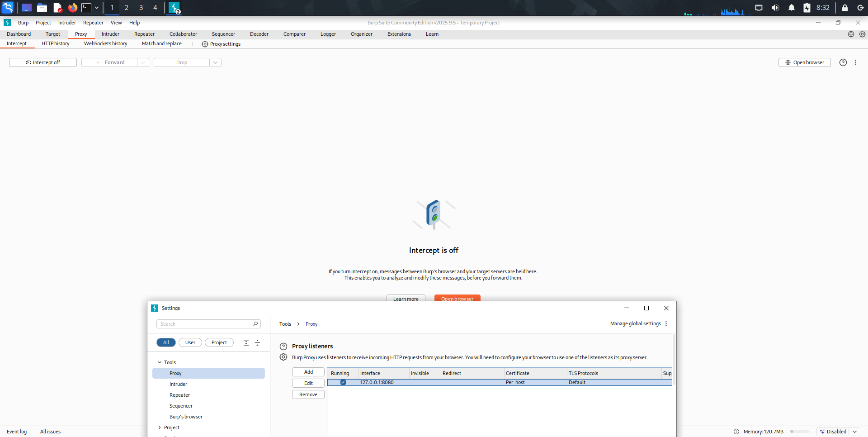This screenshot has height=437, width=868.
Task: Toggle the Intercept off button
Action: (43, 62)
